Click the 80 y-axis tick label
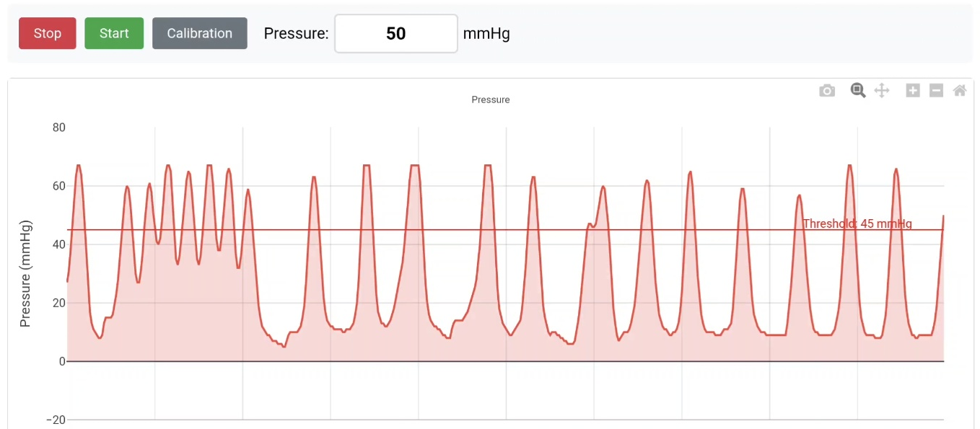 58,128
